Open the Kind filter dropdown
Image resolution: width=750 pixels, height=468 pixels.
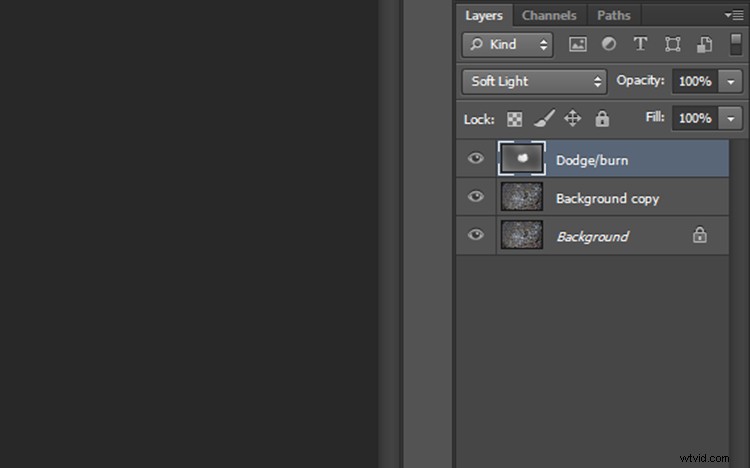tap(507, 45)
